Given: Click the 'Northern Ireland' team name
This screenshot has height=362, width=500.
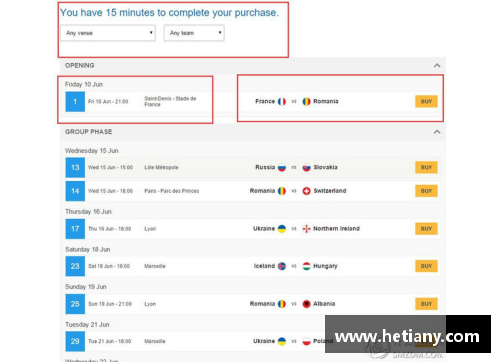Looking at the screenshot, I should coord(336,229).
